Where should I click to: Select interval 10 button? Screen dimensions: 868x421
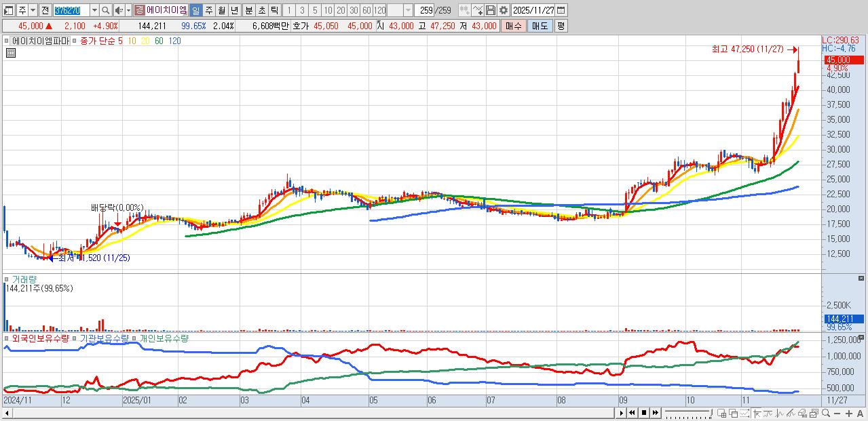pyautogui.click(x=327, y=10)
